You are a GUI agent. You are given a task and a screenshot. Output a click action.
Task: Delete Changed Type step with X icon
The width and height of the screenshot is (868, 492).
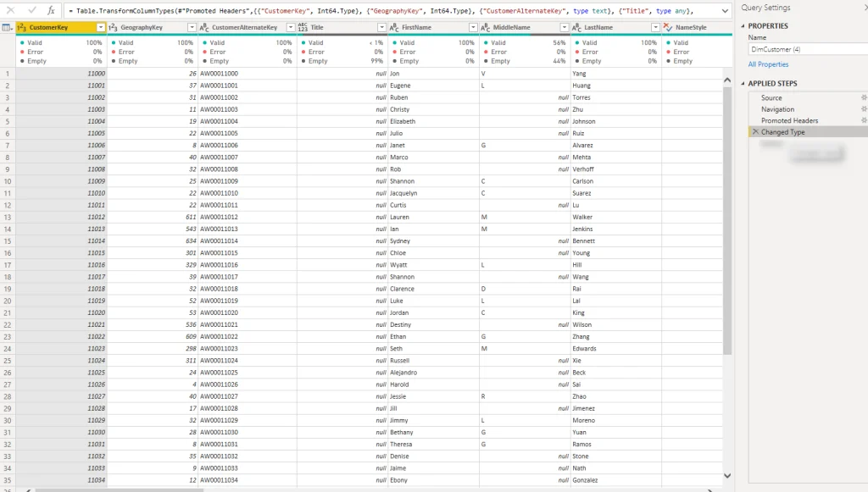pyautogui.click(x=755, y=131)
